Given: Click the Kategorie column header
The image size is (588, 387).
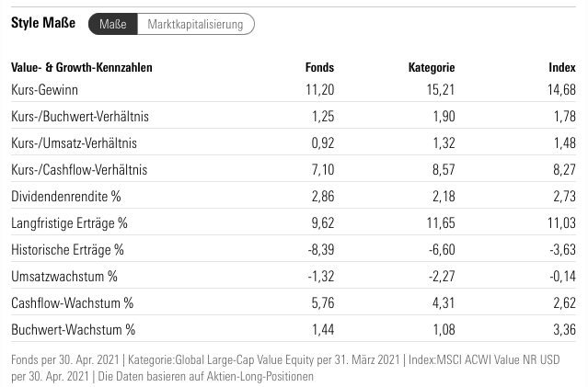Looking at the screenshot, I should click(432, 67).
